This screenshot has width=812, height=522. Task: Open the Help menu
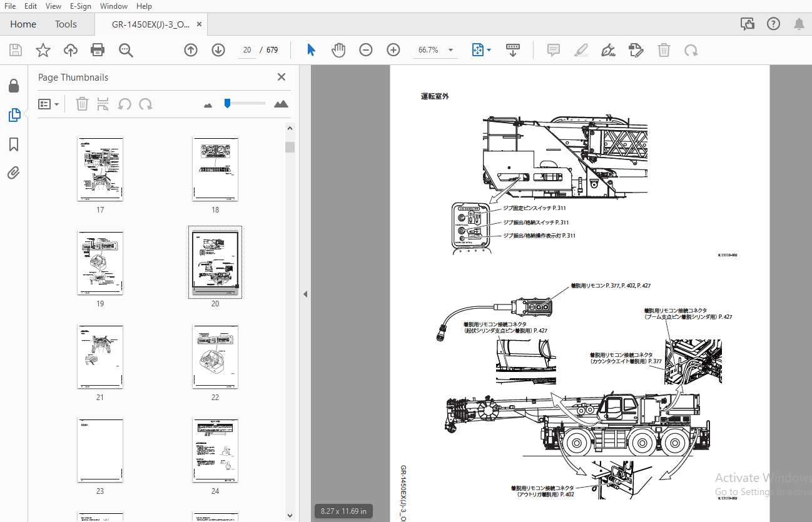click(x=144, y=6)
